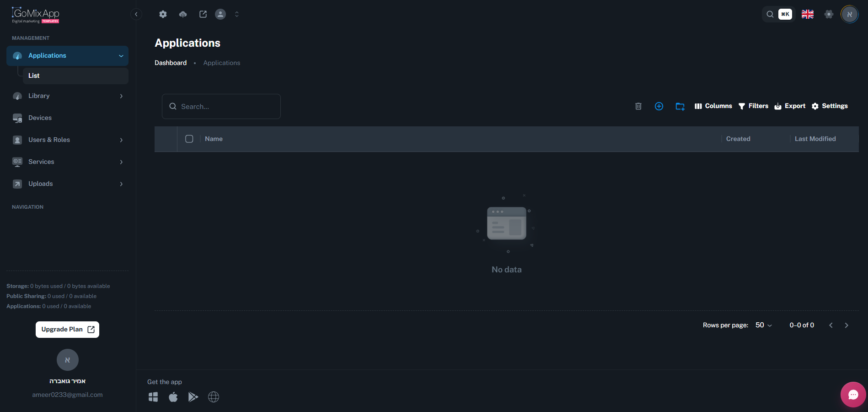Click the Upgrade Plan button
The image size is (868, 412).
tap(67, 329)
